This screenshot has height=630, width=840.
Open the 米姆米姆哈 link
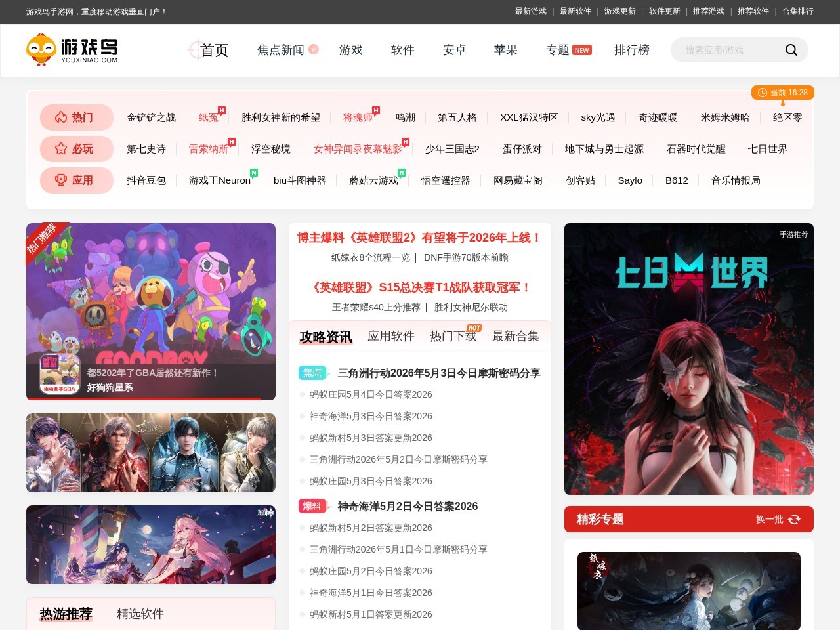click(725, 117)
